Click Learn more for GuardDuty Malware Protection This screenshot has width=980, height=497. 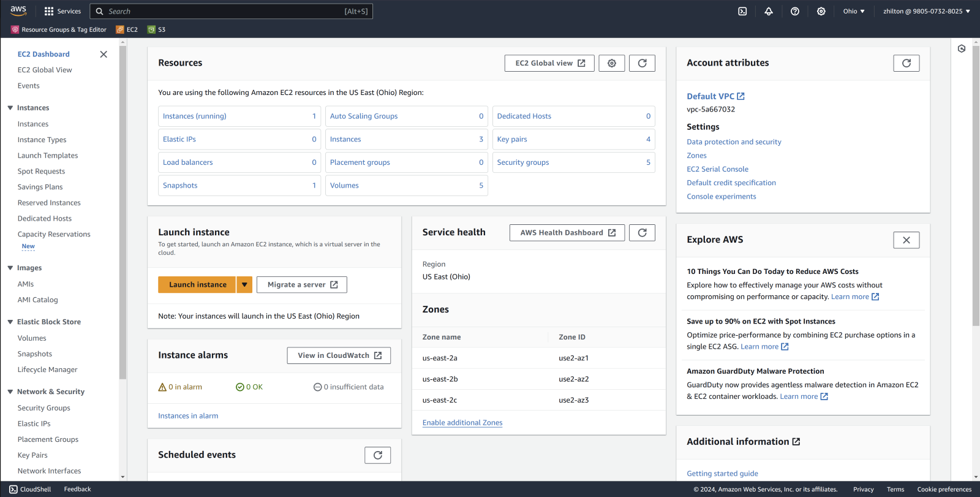coord(804,396)
